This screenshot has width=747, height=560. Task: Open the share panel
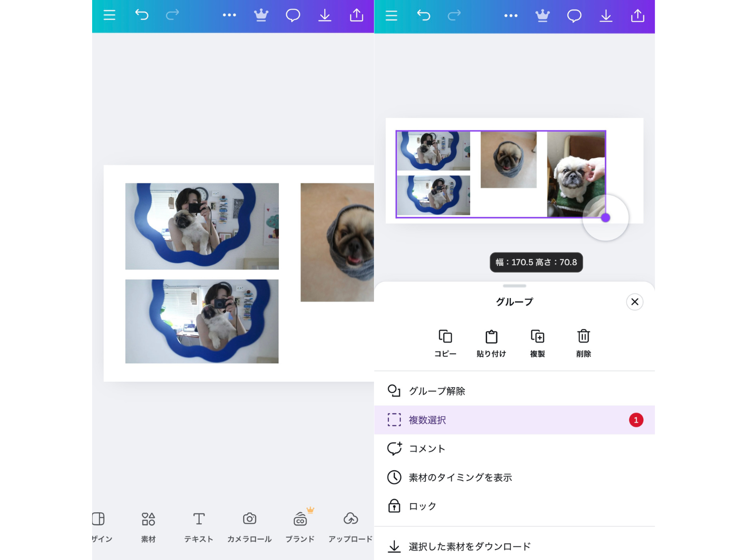click(638, 15)
